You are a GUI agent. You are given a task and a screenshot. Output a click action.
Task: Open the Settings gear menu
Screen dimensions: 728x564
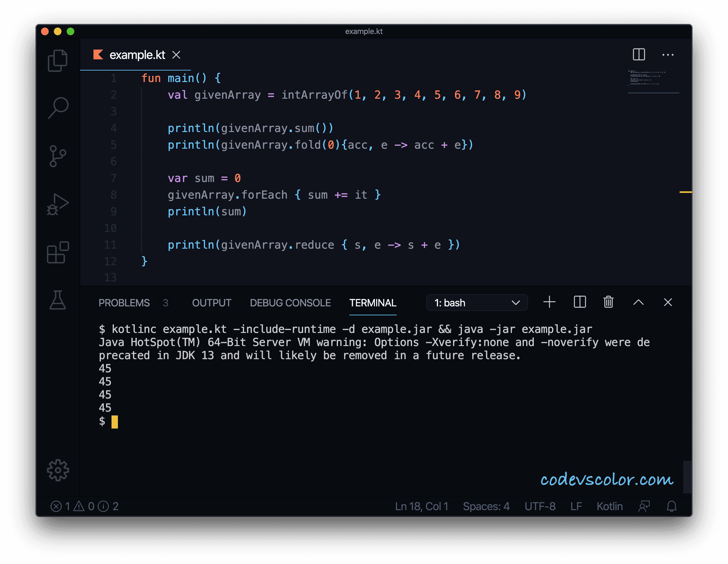(58, 470)
